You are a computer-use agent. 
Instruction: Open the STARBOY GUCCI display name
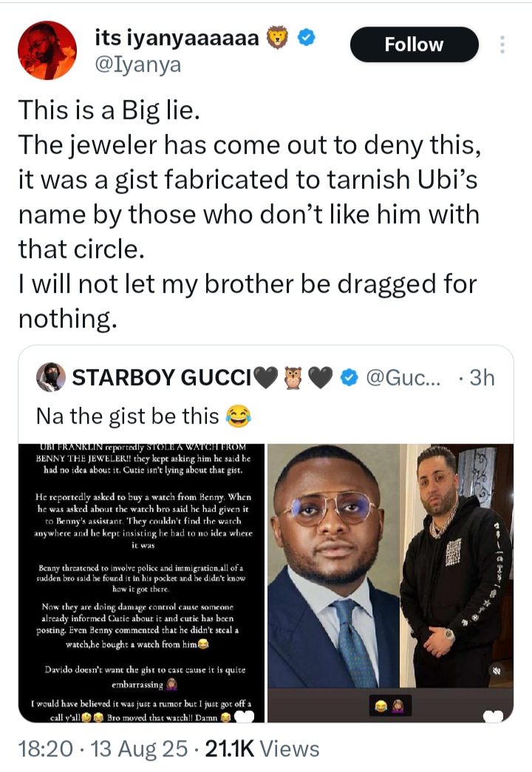click(163, 379)
